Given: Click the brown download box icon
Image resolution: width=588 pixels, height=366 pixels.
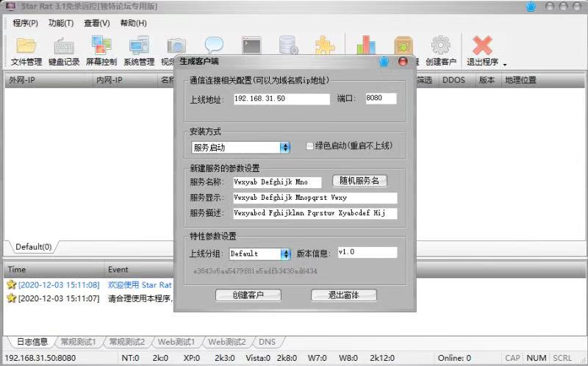Looking at the screenshot, I should [404, 46].
